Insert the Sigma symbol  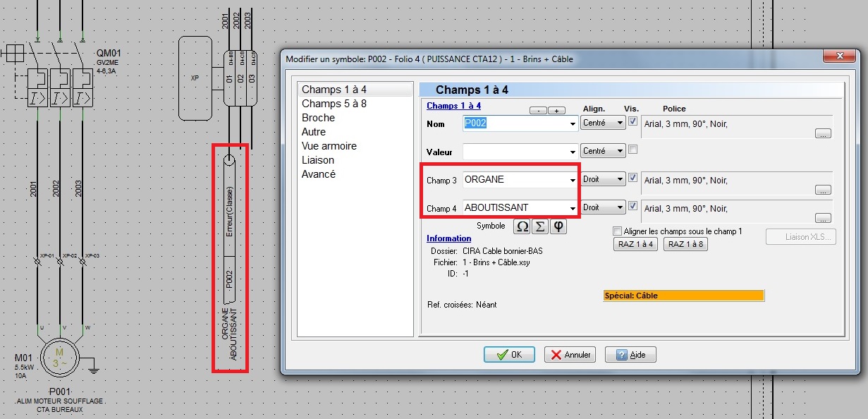pos(540,226)
